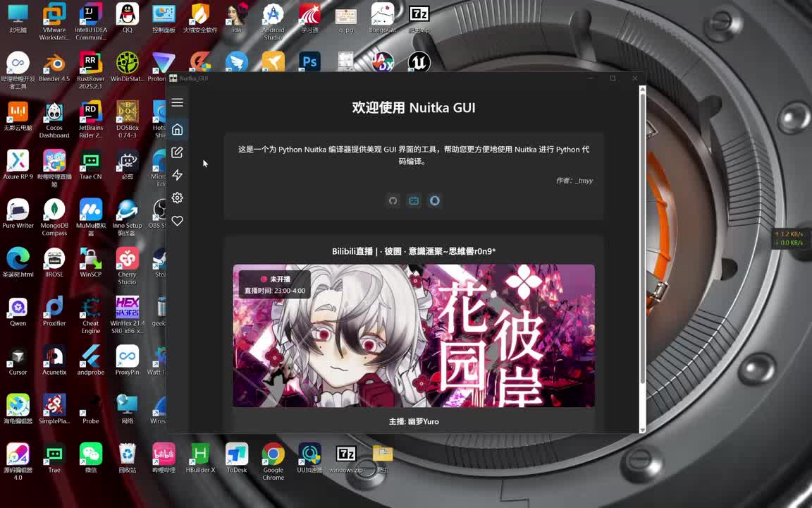Open the Settings gear in sidebar

click(x=177, y=198)
